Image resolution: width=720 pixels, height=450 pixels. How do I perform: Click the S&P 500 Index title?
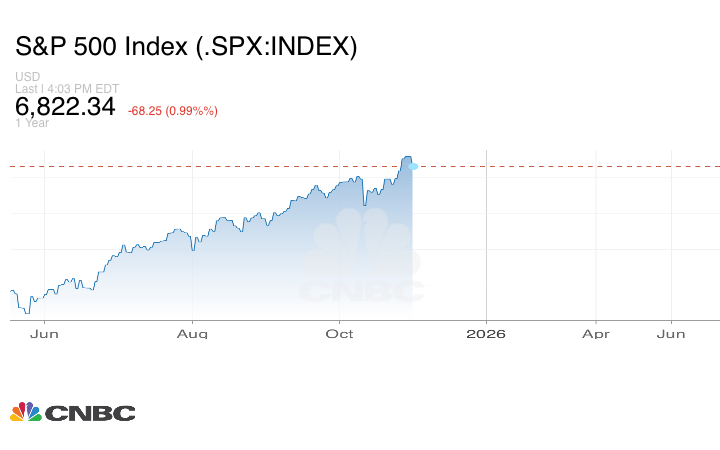click(x=186, y=47)
